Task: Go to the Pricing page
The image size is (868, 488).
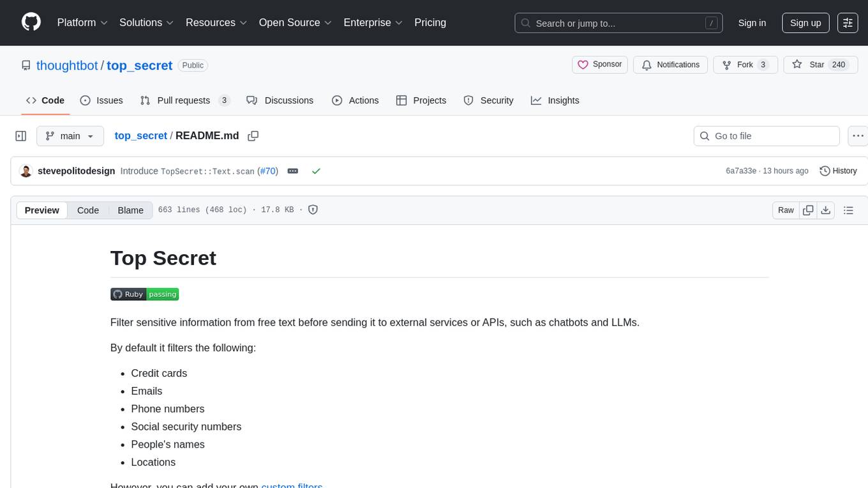Action: pyautogui.click(x=430, y=22)
